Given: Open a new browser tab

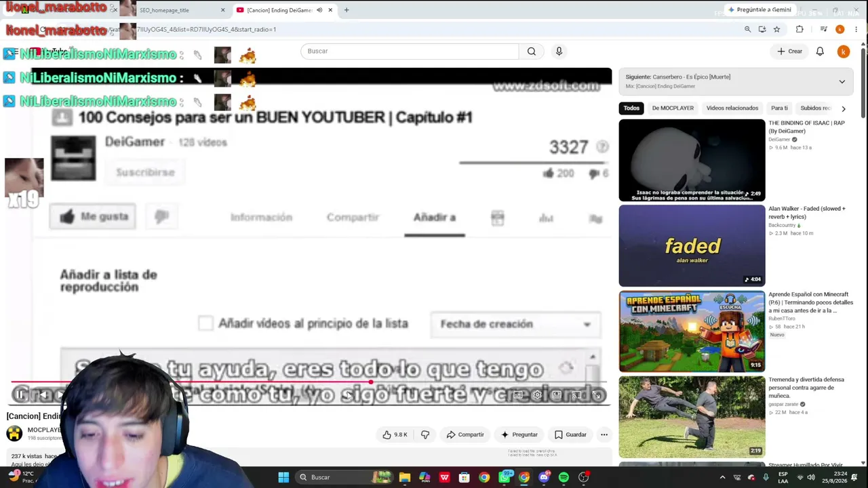Looking at the screenshot, I should click(347, 10).
